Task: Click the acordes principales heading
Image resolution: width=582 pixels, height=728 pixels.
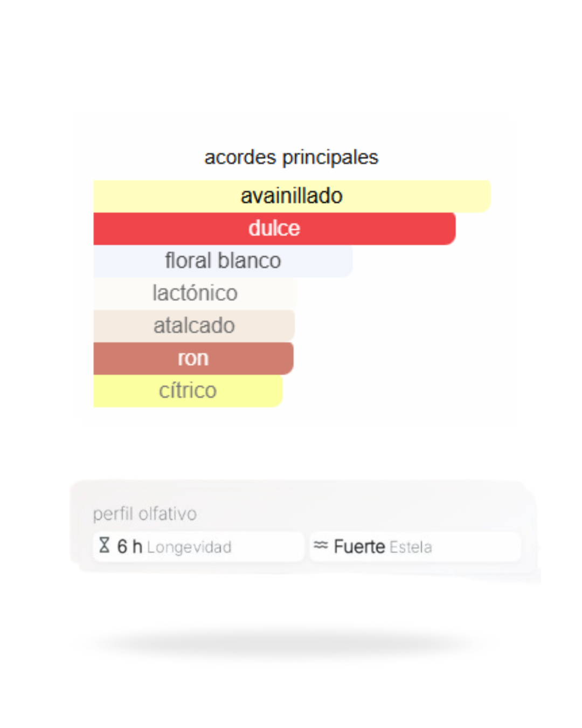Action: click(x=291, y=157)
